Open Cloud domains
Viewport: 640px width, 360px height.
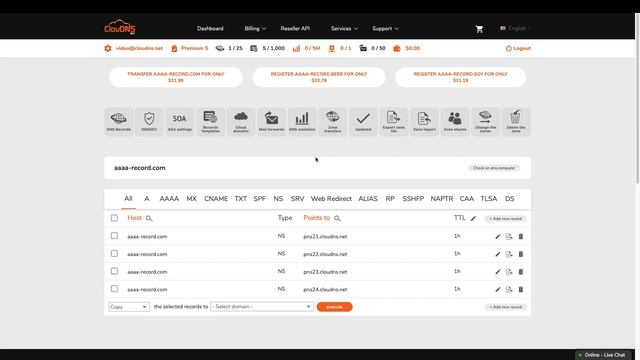pyautogui.click(x=241, y=122)
